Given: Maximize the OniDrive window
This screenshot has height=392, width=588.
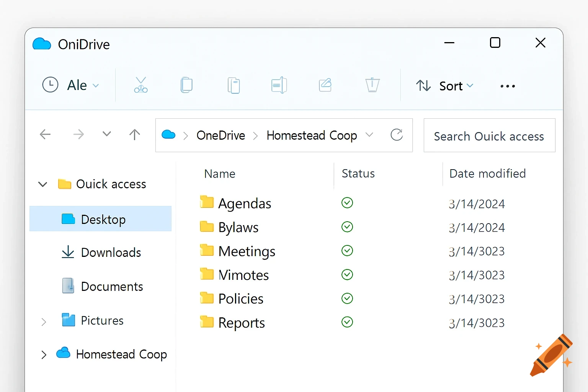Looking at the screenshot, I should click(495, 42).
